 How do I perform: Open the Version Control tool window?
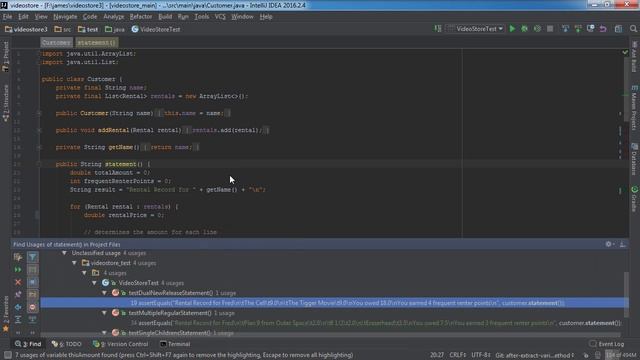[x=121, y=344]
